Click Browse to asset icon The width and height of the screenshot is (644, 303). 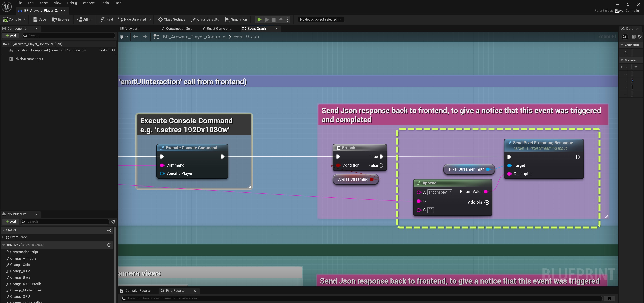coord(54,19)
